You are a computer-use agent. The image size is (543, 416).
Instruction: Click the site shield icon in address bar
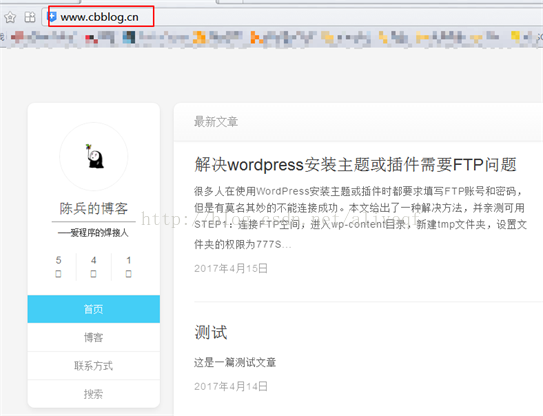pos(52,17)
